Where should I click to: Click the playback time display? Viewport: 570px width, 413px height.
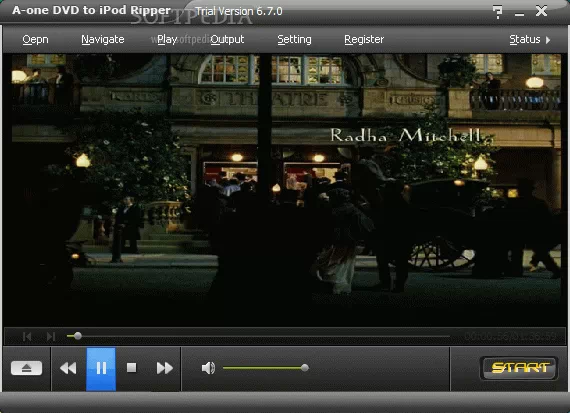tap(510, 336)
